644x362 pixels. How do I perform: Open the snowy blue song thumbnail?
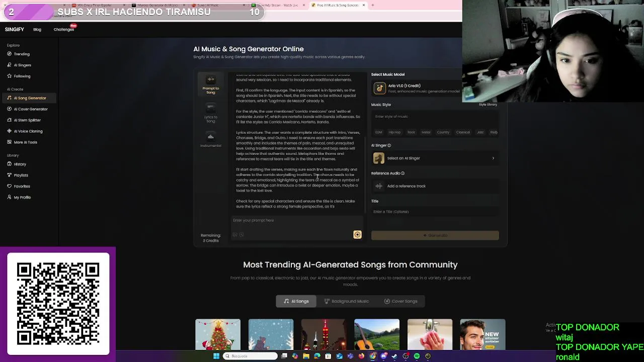point(271,334)
